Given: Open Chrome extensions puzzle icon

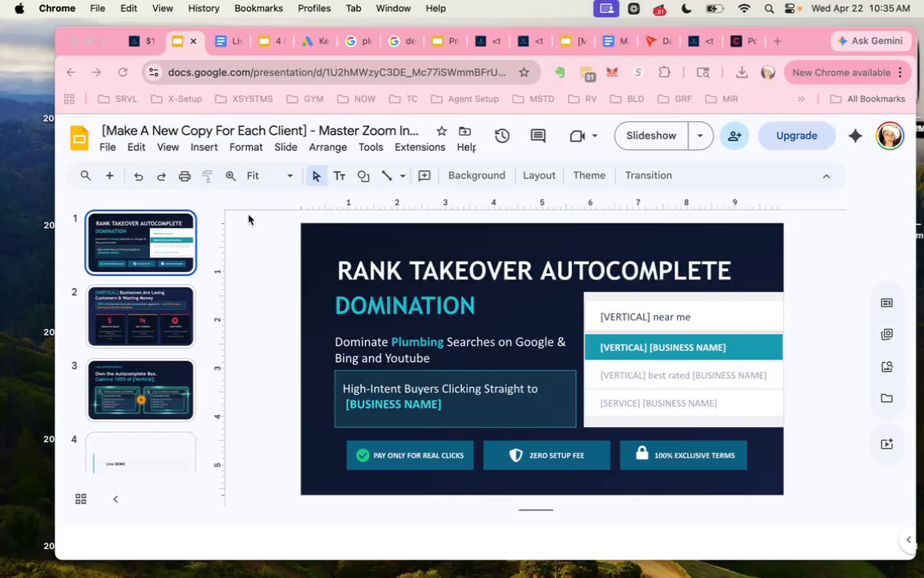Looking at the screenshot, I should click(664, 72).
